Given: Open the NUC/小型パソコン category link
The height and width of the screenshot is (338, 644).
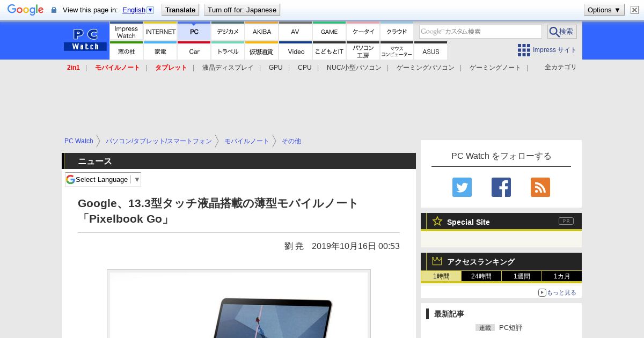Looking at the screenshot, I should coord(354,68).
